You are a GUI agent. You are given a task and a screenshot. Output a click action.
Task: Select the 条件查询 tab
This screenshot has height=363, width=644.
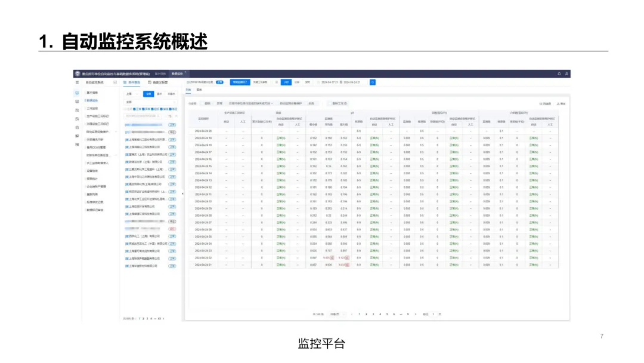pos(131,82)
